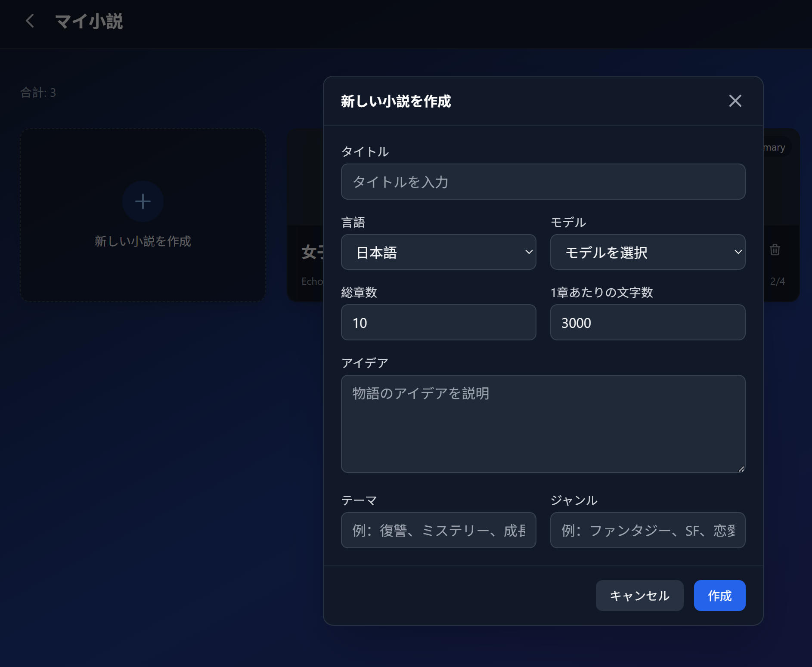812x667 pixels.
Task: Click the 総章数 field showing 10
Action: click(438, 322)
